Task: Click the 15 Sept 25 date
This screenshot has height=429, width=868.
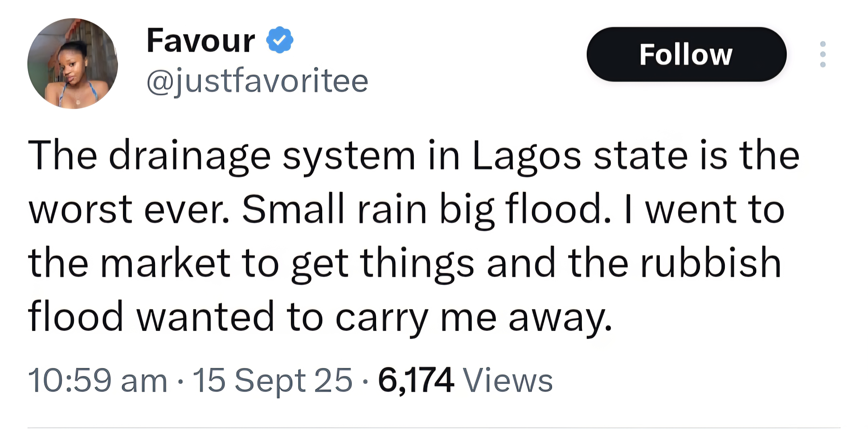Action: click(x=272, y=381)
